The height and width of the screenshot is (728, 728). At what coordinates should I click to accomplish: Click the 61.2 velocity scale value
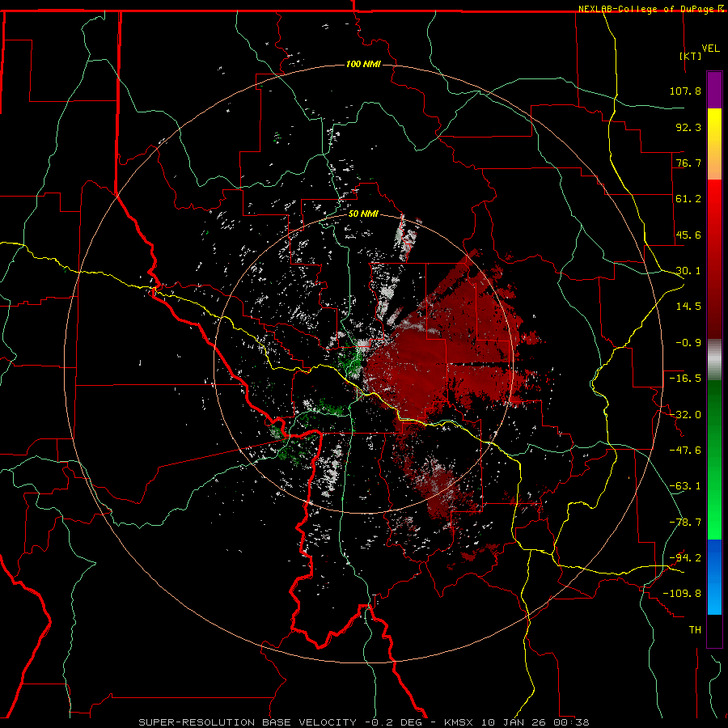688,199
